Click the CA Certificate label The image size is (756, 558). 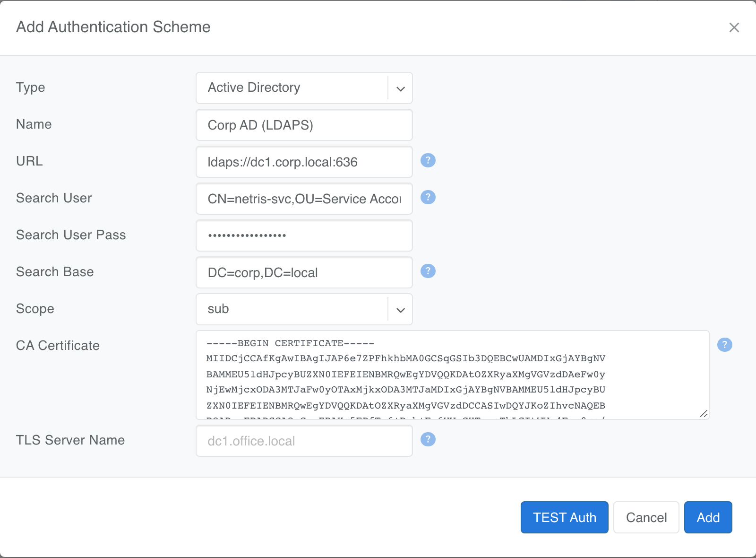(x=58, y=346)
